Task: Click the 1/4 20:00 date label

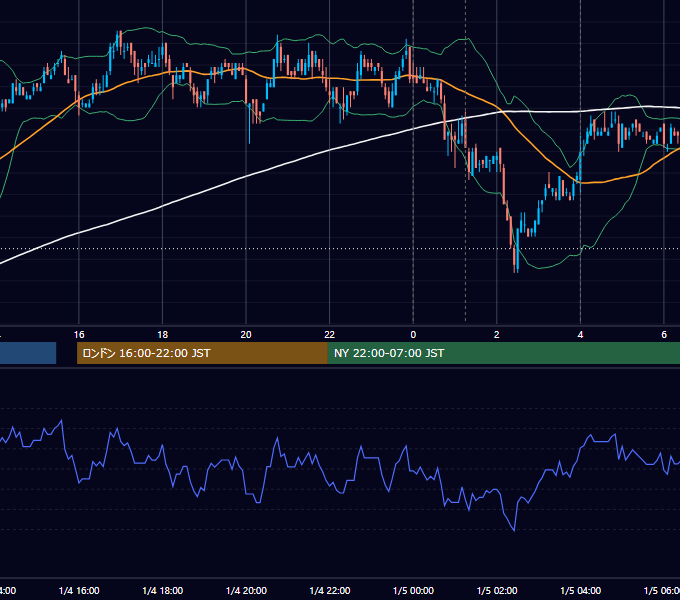Action: [x=246, y=590]
